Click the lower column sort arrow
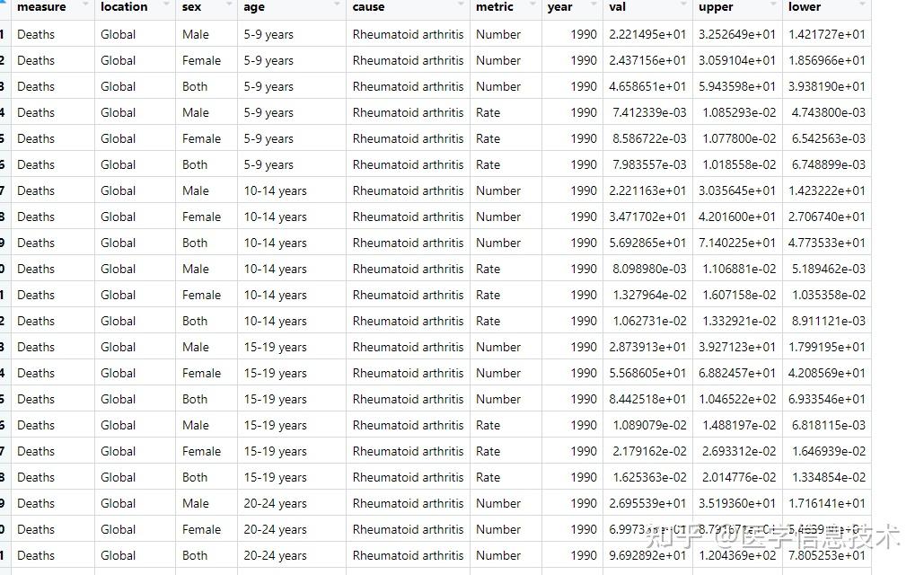The width and height of the screenshot is (924, 575). click(x=862, y=6)
